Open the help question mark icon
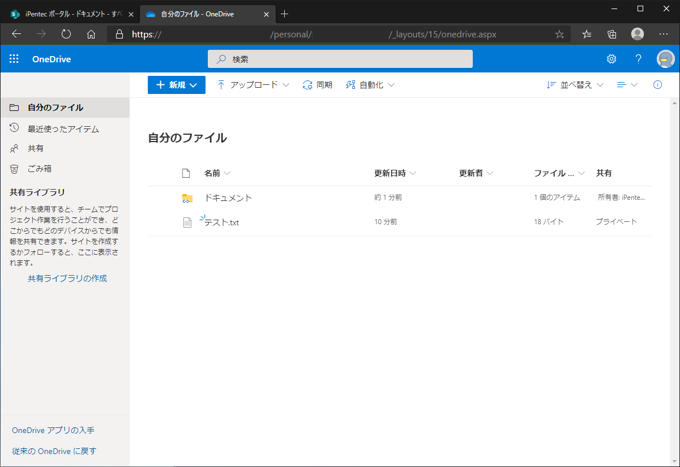This screenshot has width=680, height=467. (x=638, y=59)
